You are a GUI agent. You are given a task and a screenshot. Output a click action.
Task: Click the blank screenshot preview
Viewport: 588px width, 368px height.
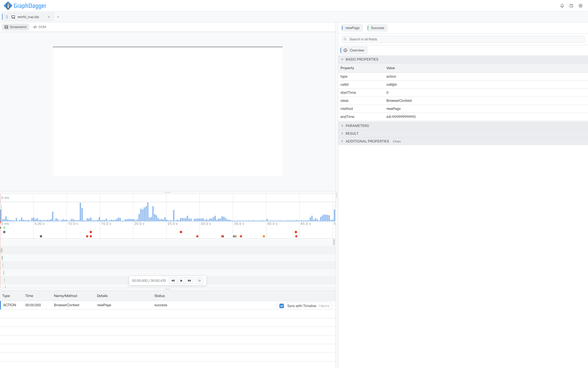tap(168, 111)
